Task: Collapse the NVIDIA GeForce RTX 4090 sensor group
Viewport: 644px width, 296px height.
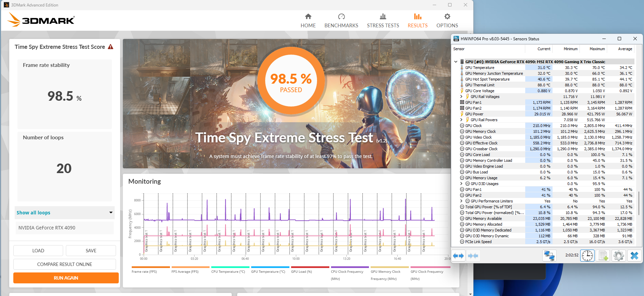Action: pyautogui.click(x=456, y=62)
